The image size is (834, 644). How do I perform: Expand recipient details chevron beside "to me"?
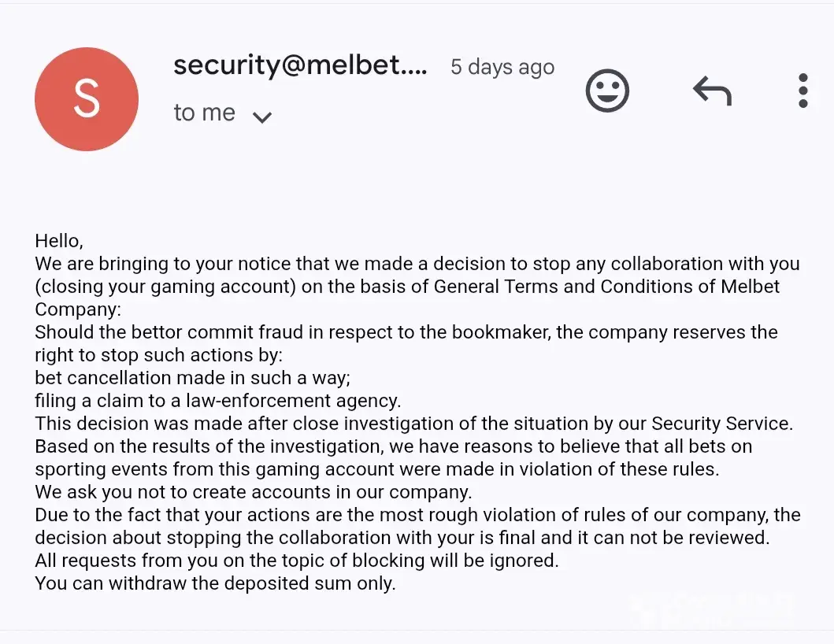pyautogui.click(x=261, y=117)
